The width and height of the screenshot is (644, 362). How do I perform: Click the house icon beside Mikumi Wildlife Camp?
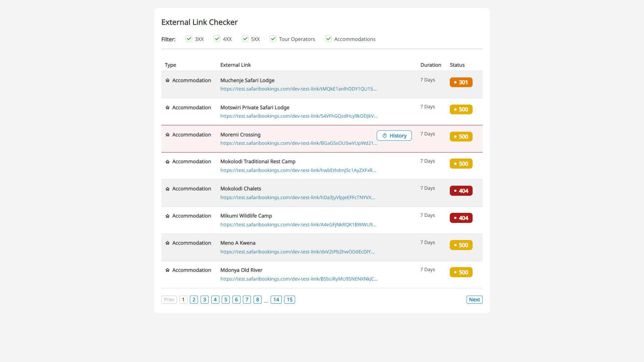pyautogui.click(x=167, y=216)
